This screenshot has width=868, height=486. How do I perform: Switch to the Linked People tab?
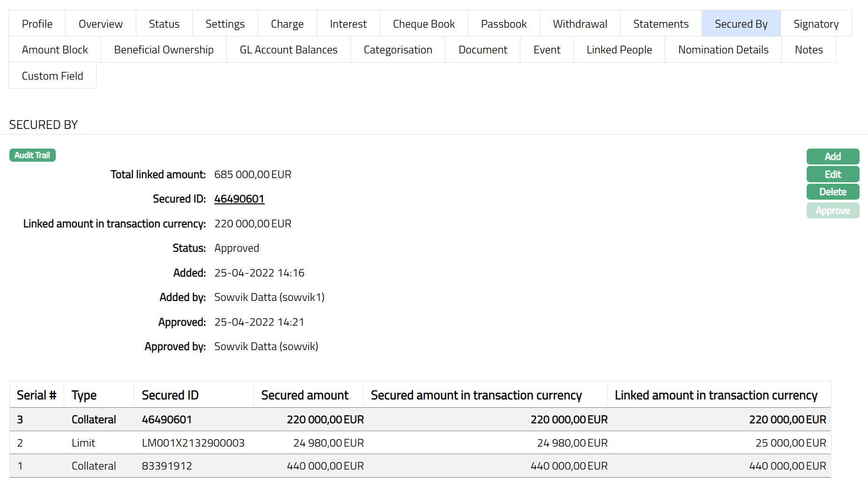click(619, 50)
